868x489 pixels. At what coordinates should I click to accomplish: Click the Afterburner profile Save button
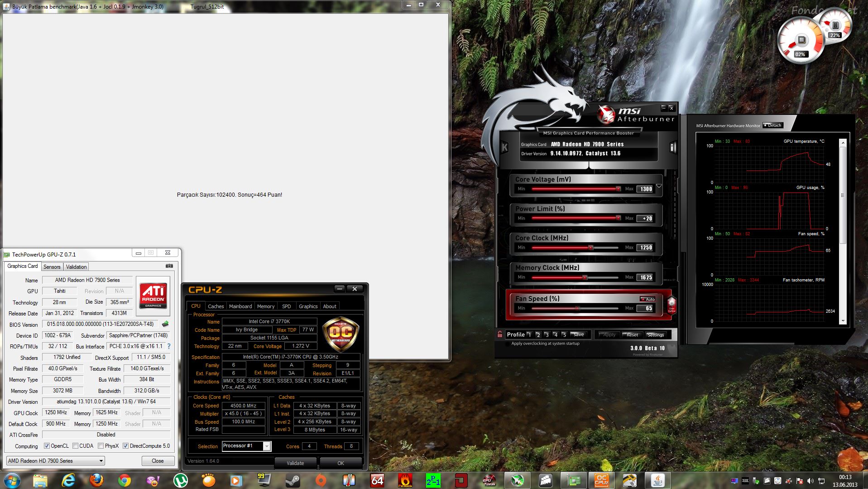click(579, 334)
